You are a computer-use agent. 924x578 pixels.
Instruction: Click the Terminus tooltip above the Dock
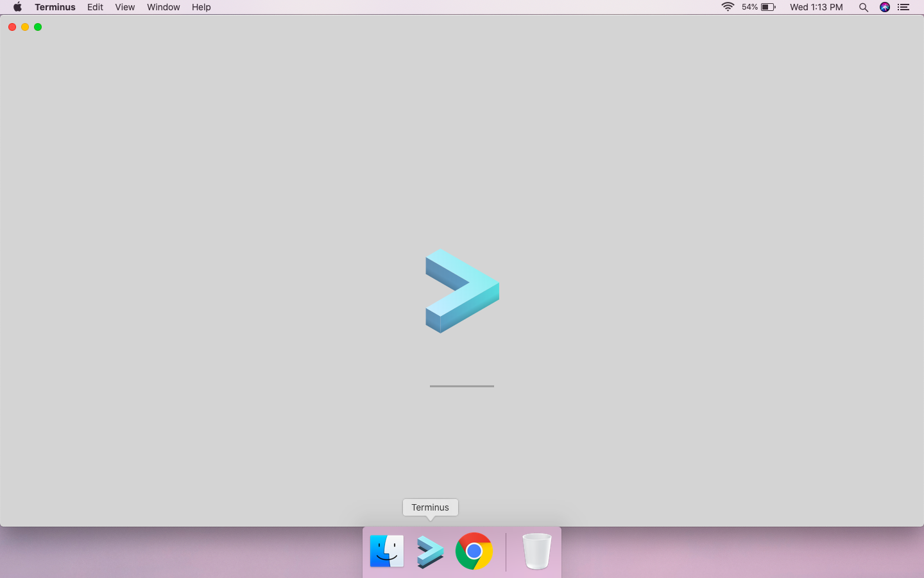pos(430,507)
